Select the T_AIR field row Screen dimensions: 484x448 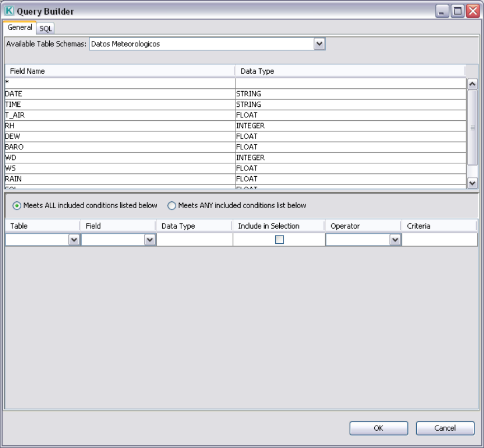click(x=236, y=115)
